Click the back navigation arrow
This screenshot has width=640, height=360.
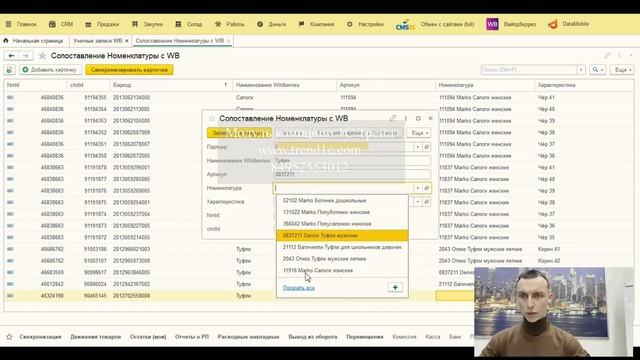coord(11,56)
